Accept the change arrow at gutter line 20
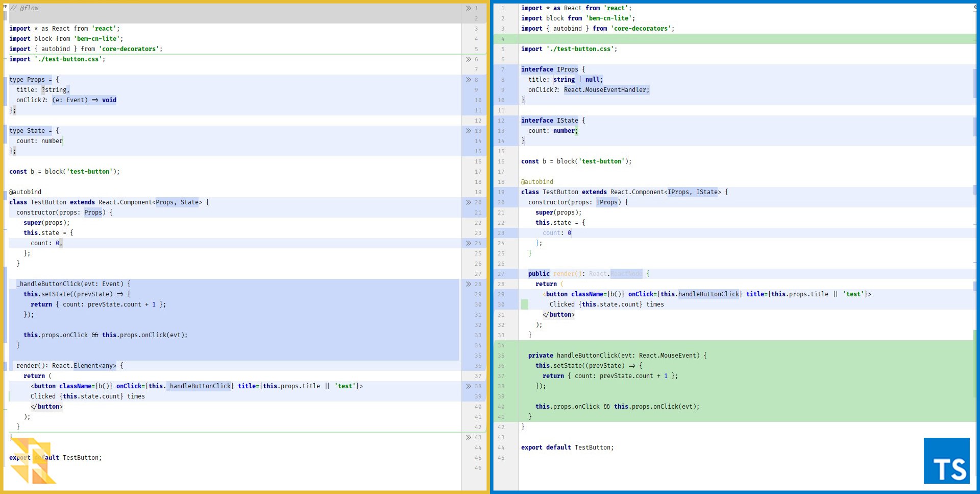980x494 pixels. coord(469,202)
